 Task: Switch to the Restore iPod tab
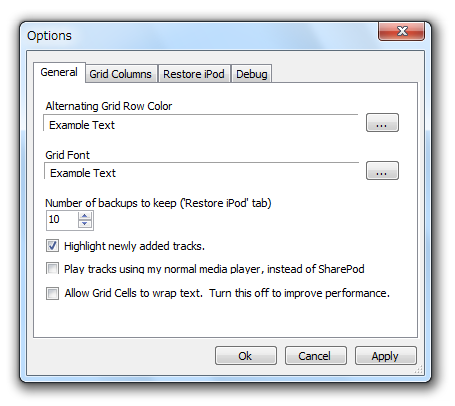(194, 74)
